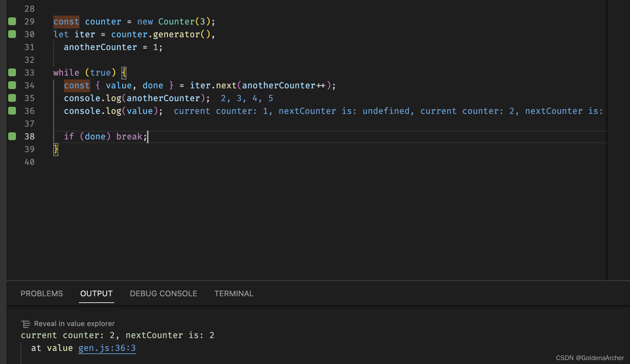
Task: Click anotherCounter variable on line 31
Action: pos(100,47)
